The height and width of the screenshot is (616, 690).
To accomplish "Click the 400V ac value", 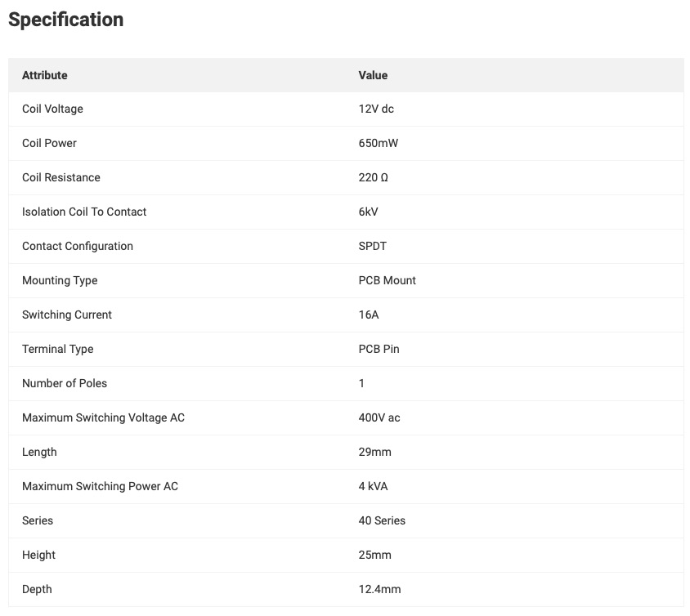I will click(379, 417).
